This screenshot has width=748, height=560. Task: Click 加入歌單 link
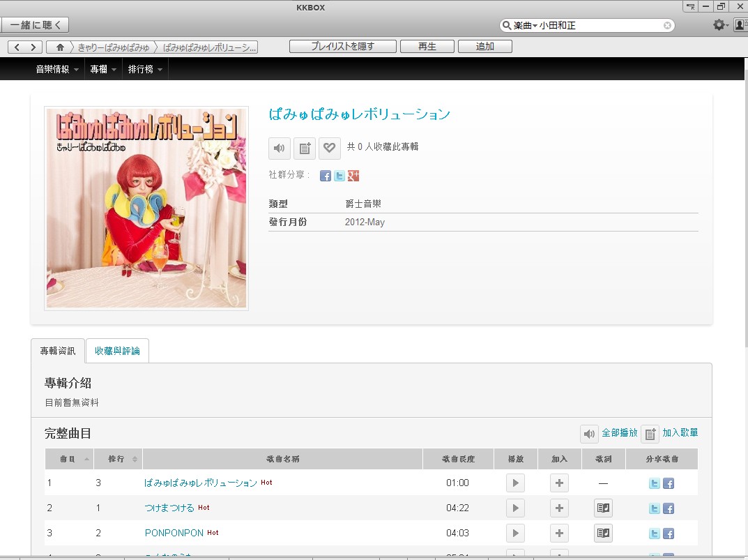[680, 432]
